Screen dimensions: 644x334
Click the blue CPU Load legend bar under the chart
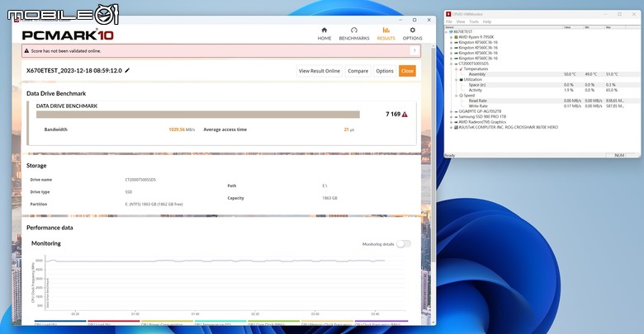click(60, 322)
